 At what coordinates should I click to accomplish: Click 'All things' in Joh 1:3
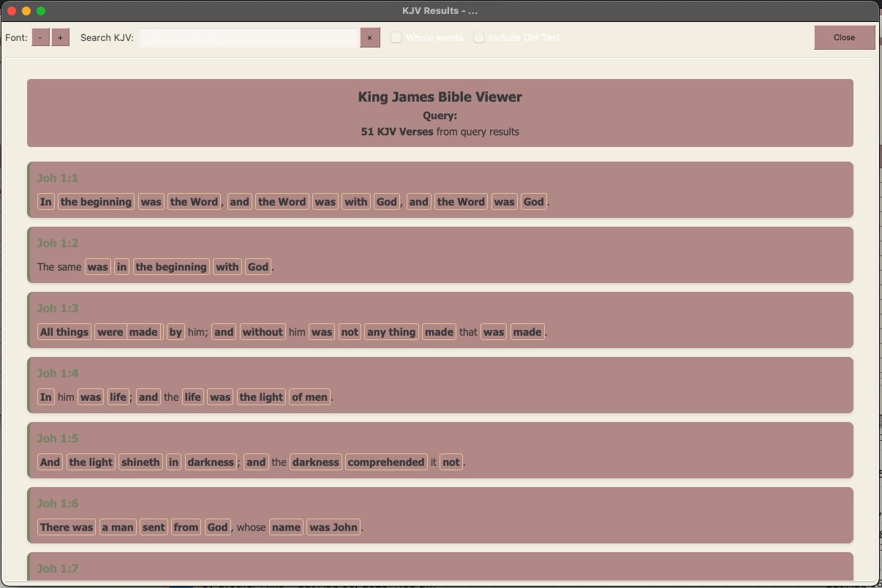[64, 332]
